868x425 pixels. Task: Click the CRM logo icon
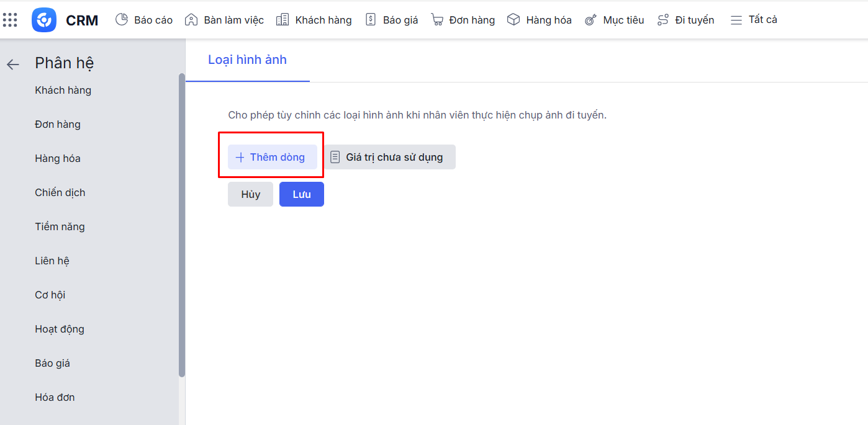tap(44, 20)
